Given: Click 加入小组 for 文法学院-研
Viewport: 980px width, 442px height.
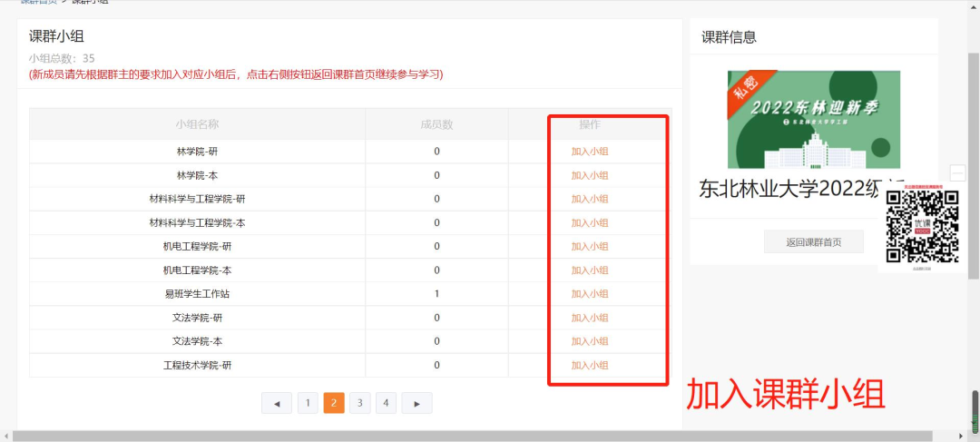Looking at the screenshot, I should (590, 318).
